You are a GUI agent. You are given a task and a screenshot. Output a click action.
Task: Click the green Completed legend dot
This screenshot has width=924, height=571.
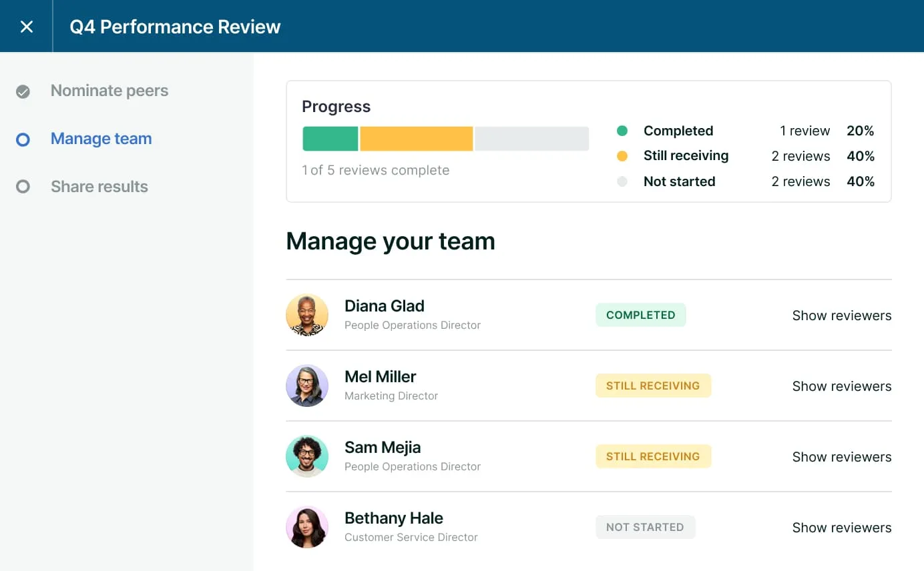(x=622, y=131)
